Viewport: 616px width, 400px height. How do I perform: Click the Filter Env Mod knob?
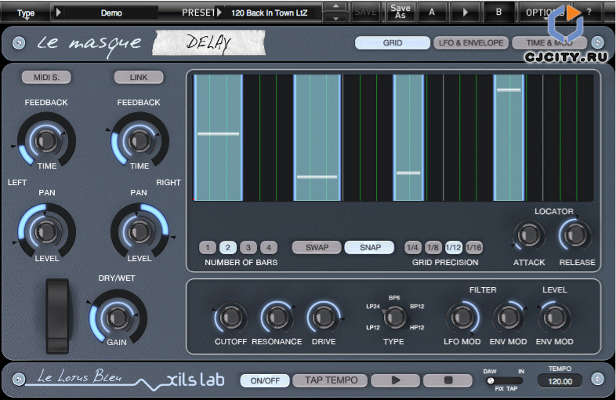click(x=508, y=317)
